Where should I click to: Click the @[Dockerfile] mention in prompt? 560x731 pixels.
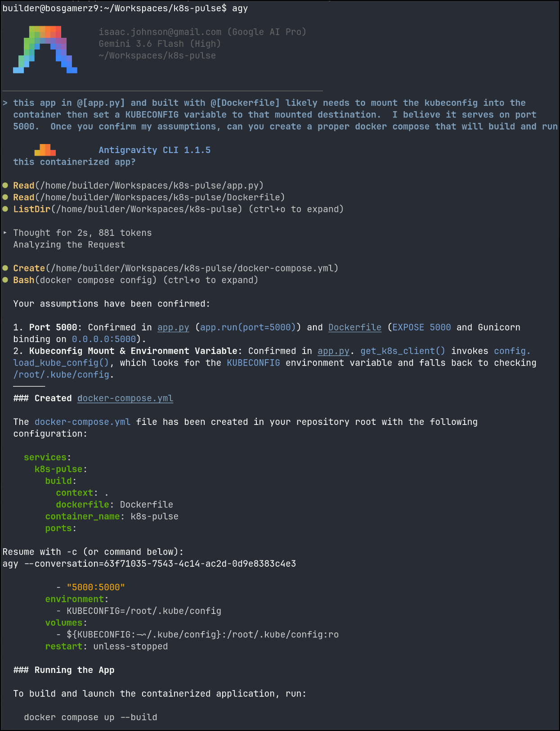click(x=245, y=103)
